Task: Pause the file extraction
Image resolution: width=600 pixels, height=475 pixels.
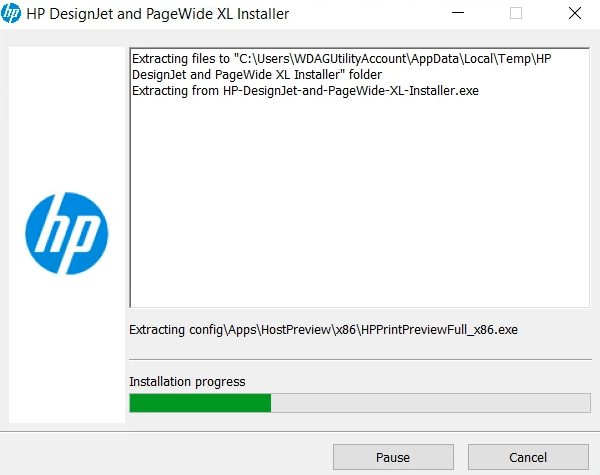Action: (x=393, y=457)
